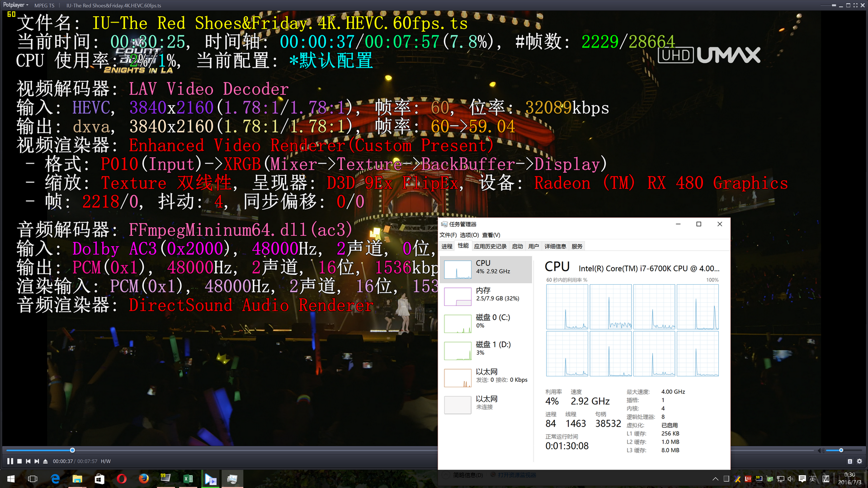Switch input language 英 indicator

click(x=813, y=479)
